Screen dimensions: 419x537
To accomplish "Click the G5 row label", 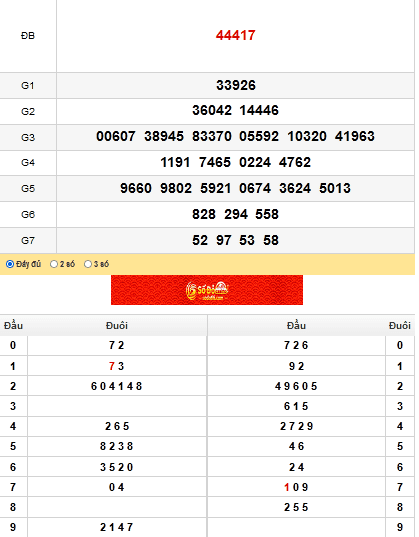I will tap(28, 188).
